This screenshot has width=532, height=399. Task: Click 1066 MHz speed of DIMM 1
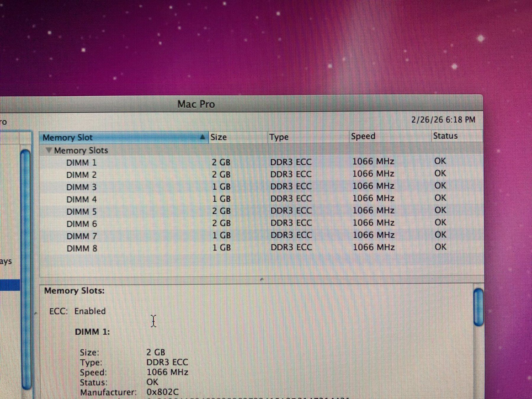pyautogui.click(x=373, y=161)
